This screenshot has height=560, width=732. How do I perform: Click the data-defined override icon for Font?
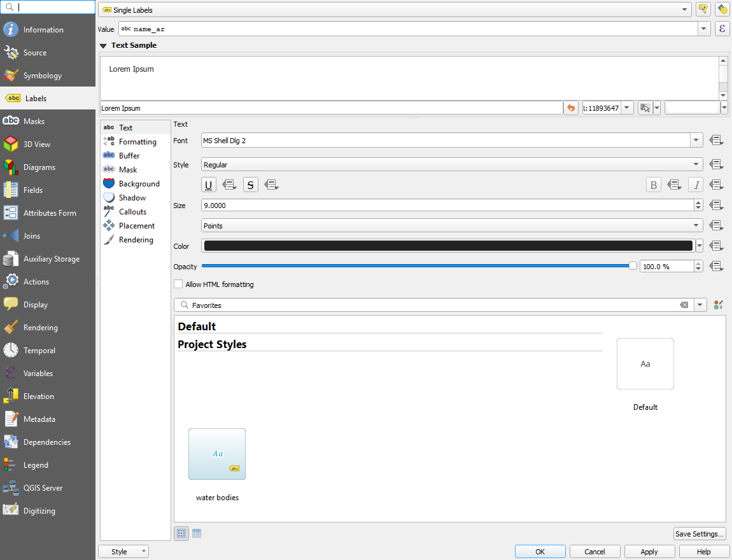tap(716, 140)
